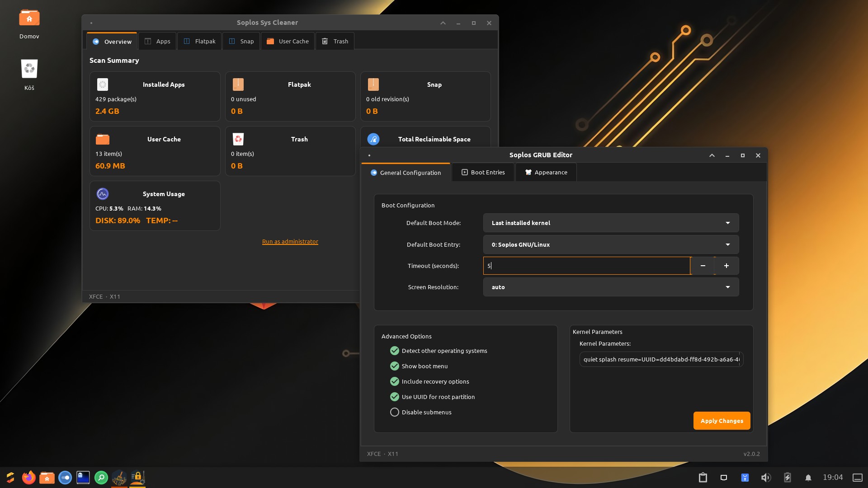868x488 pixels.
Task: Open the power manager battery icon
Action: tap(787, 478)
